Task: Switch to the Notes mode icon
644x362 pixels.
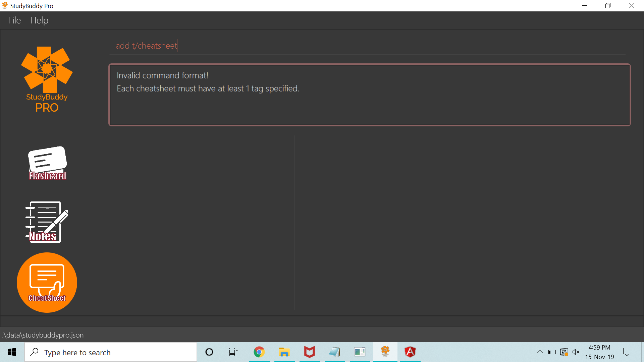Action: [47, 222]
